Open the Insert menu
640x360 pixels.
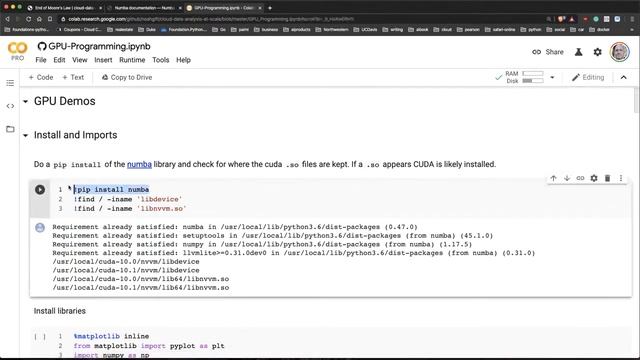click(103, 60)
